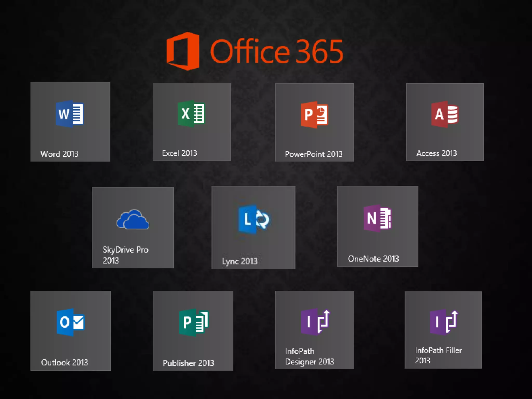Click the "Lync 2013" tile label

pyautogui.click(x=240, y=261)
